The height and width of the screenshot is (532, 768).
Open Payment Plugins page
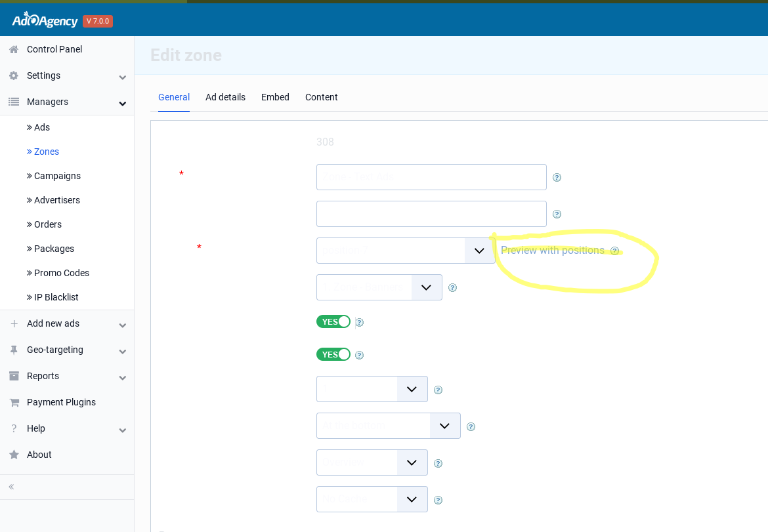(61, 402)
